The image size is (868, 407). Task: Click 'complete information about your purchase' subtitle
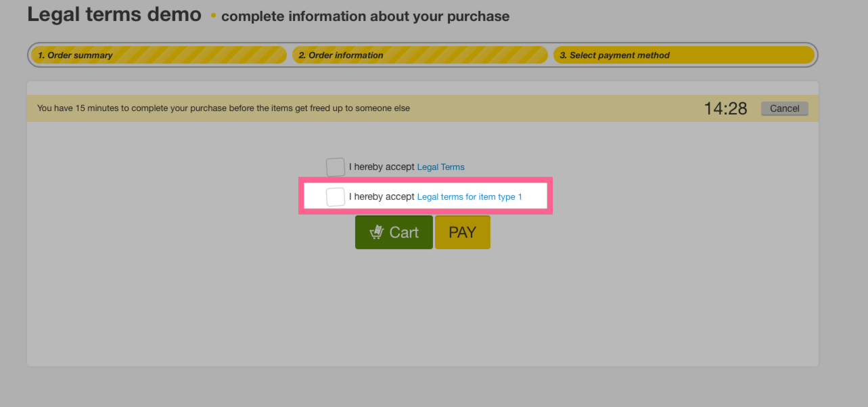pyautogui.click(x=365, y=16)
